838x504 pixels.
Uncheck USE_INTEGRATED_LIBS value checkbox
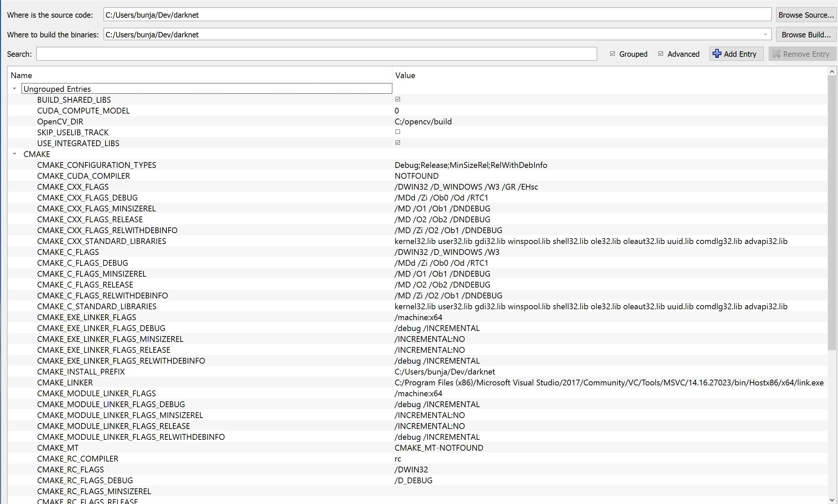[x=398, y=143]
